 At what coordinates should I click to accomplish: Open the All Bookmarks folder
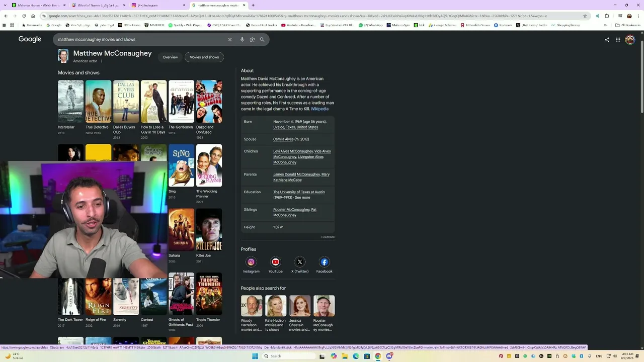pos(628,25)
